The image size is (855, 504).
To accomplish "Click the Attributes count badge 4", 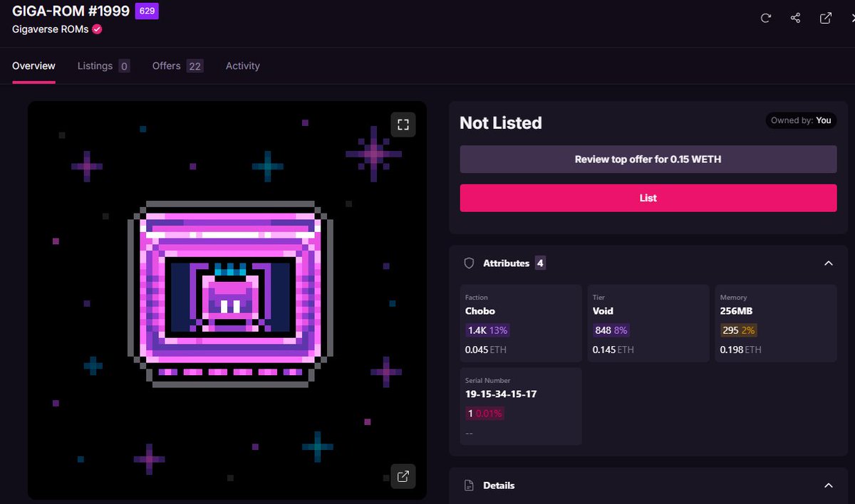I will 540,263.
